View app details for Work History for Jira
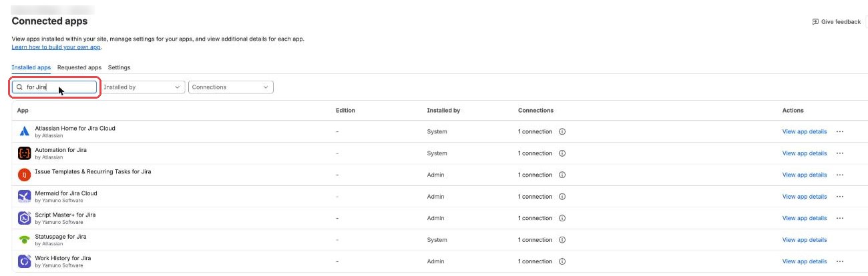The width and height of the screenshot is (868, 276). 805,261
